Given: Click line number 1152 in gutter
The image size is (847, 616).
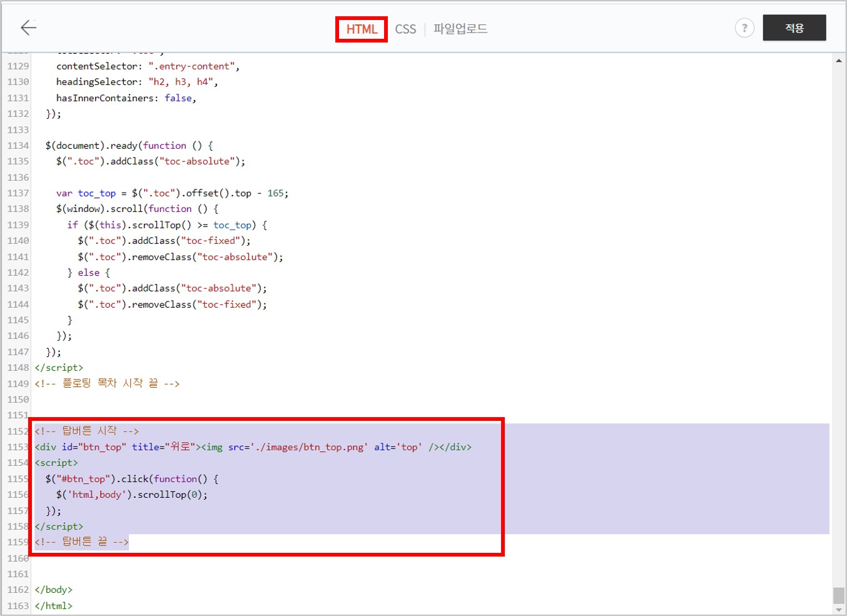Looking at the screenshot, I should pyautogui.click(x=18, y=431).
